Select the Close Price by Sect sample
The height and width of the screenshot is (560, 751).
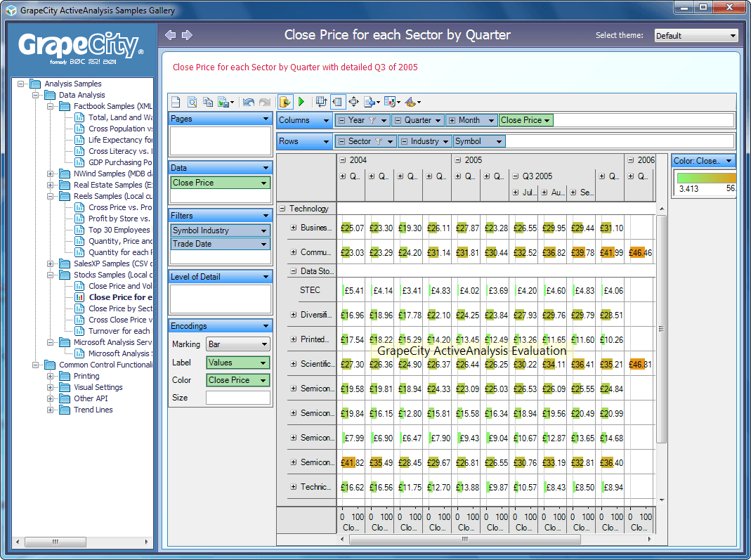(x=120, y=308)
